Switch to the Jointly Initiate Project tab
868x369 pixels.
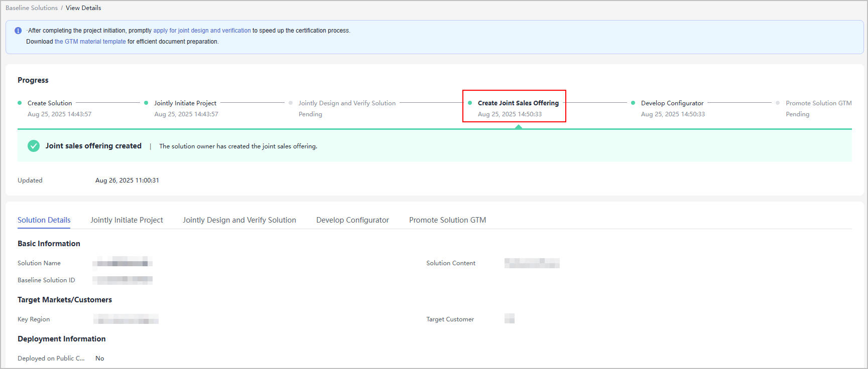tap(127, 220)
